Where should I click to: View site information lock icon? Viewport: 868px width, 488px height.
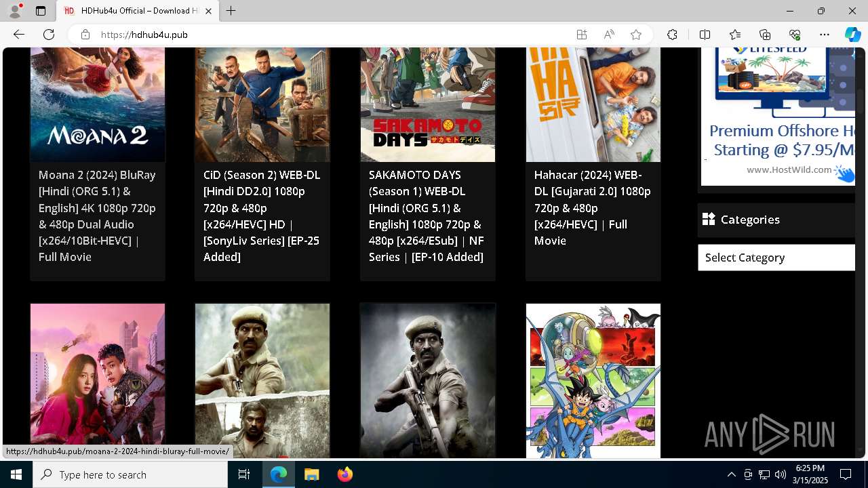pyautogui.click(x=85, y=35)
